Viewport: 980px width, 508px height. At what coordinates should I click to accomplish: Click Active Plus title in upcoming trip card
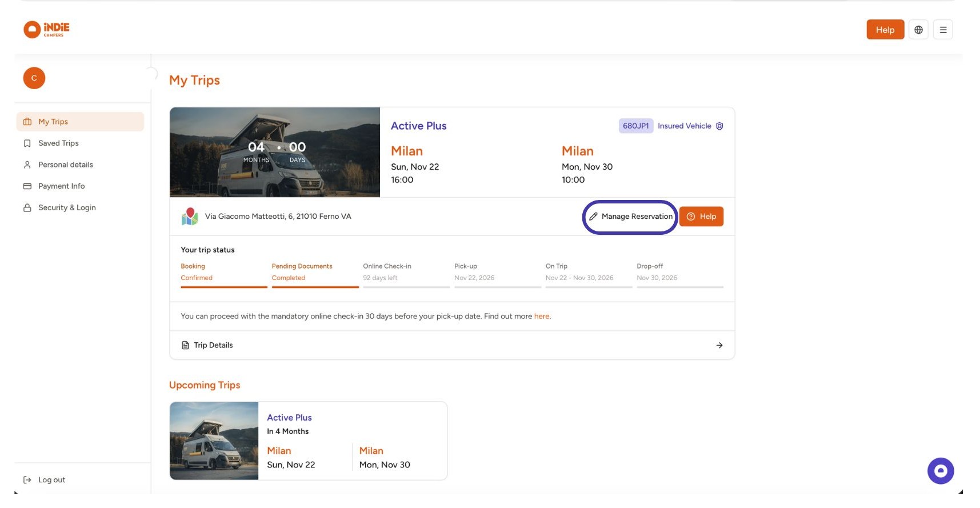click(x=289, y=418)
